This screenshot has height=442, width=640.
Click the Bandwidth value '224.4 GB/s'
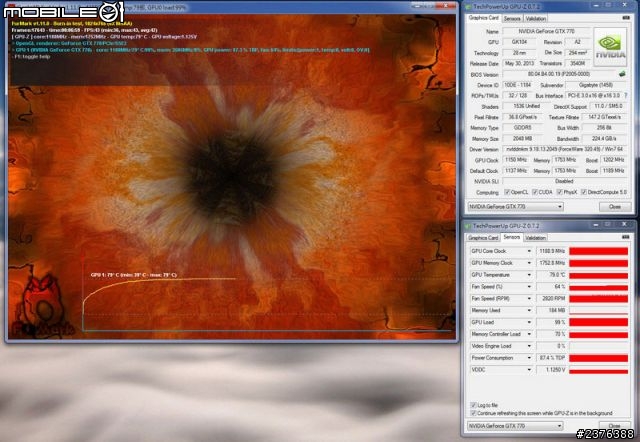605,139
